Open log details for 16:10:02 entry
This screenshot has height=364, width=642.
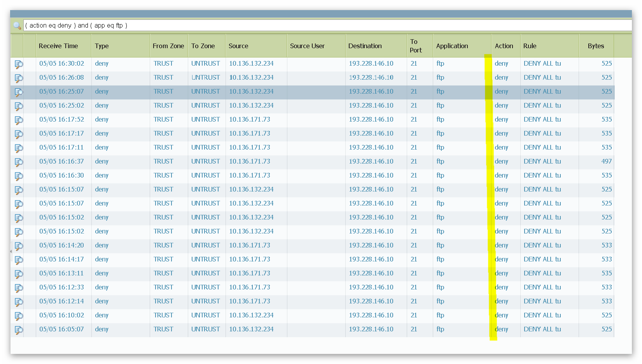click(x=19, y=316)
